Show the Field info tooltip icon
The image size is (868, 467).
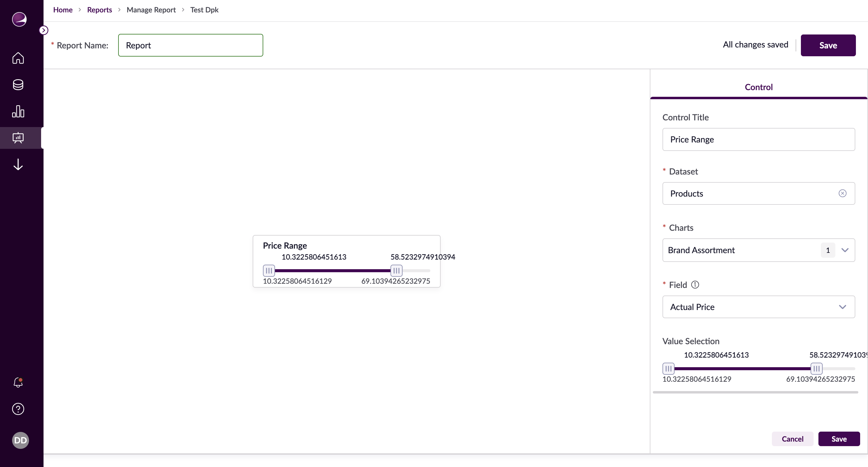pos(695,285)
